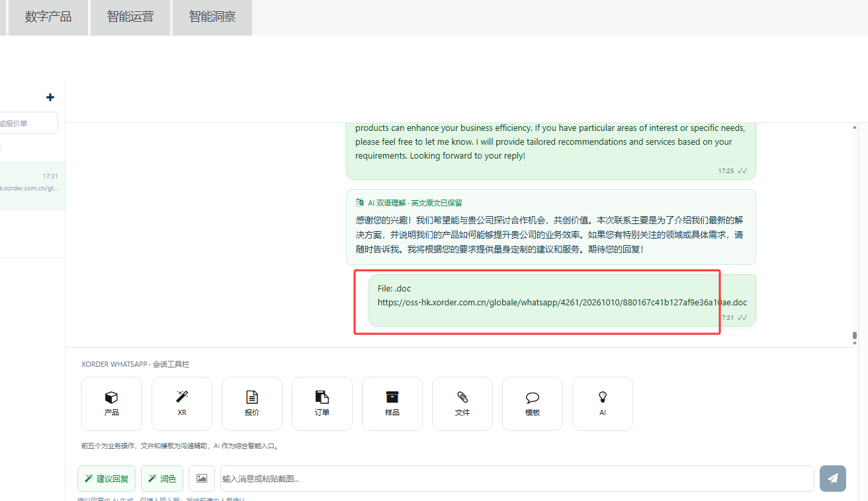868x501 pixels.
Task: Click the plus icon to add conversation
Action: click(x=50, y=97)
